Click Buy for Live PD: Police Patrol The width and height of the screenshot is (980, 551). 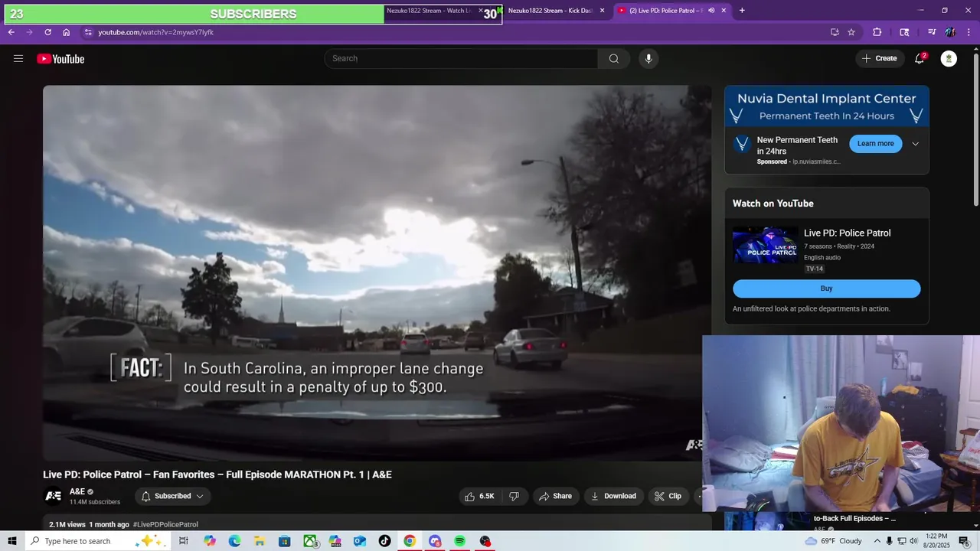pos(826,289)
